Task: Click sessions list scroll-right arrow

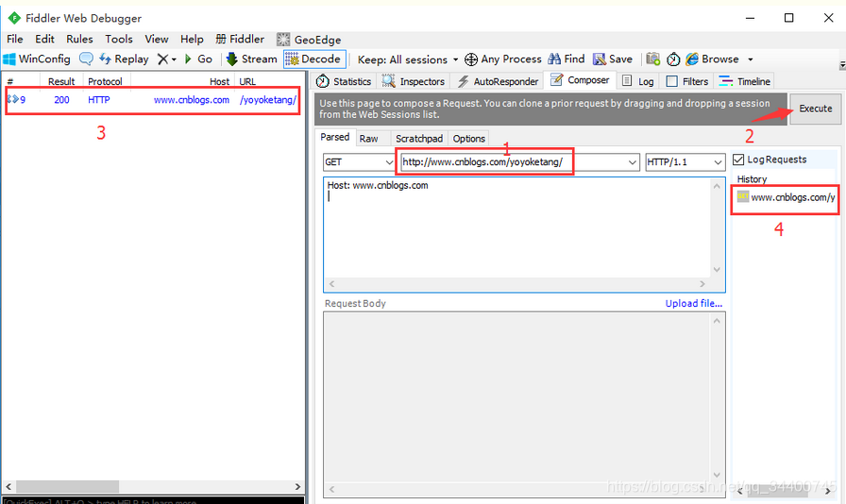Action: tap(297, 486)
